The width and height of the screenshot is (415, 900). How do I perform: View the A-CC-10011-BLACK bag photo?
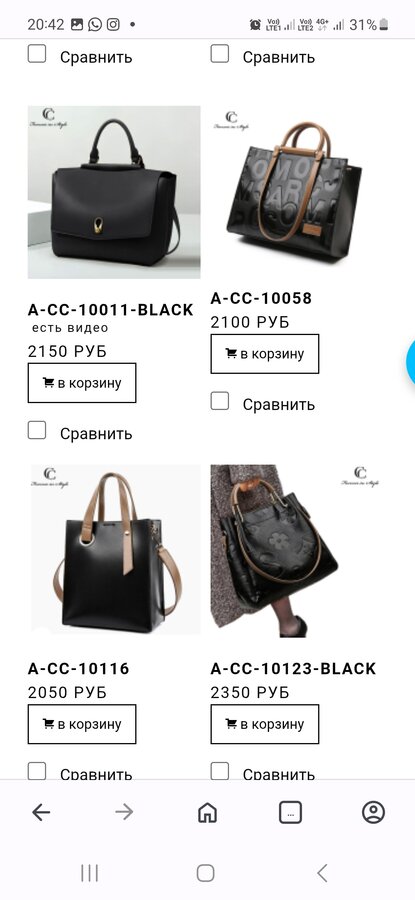114,192
